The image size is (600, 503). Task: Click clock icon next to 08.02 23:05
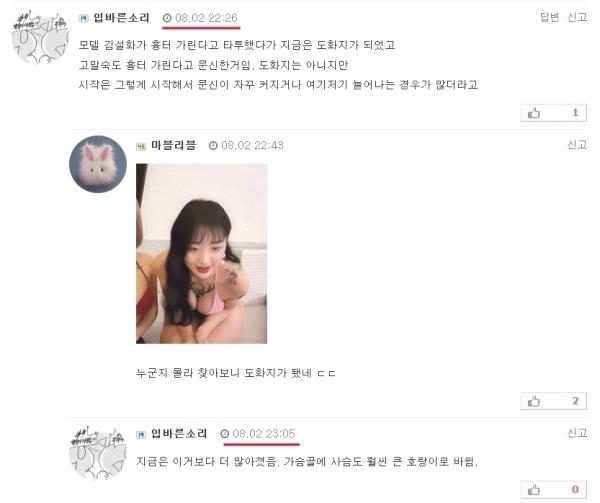[x=225, y=434]
